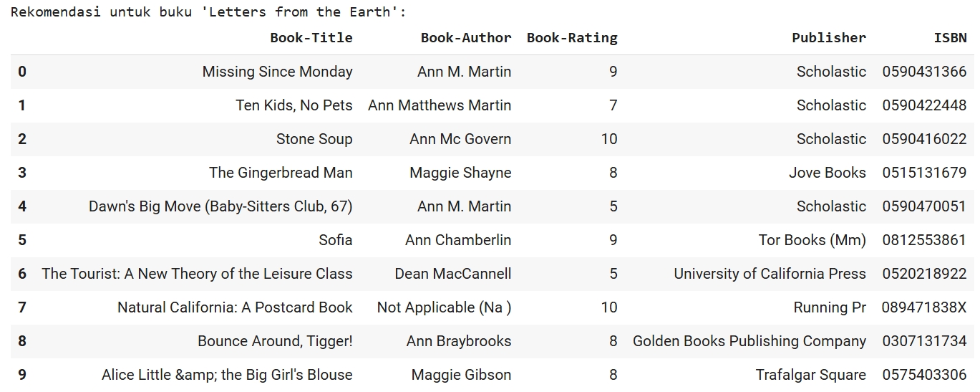Select row index 7
The height and width of the screenshot is (392, 980).
point(22,307)
